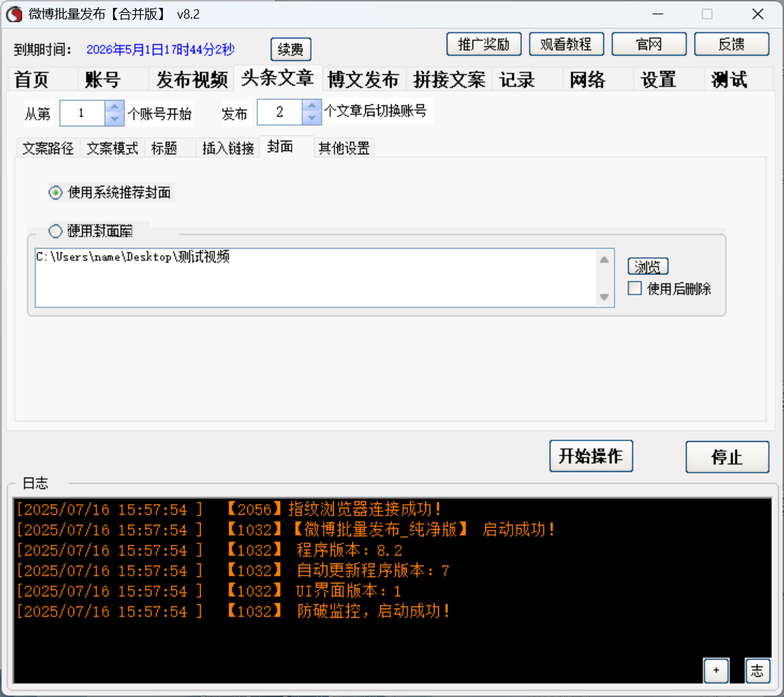Close the application window
This screenshot has width=784, height=697.
pyautogui.click(x=758, y=14)
